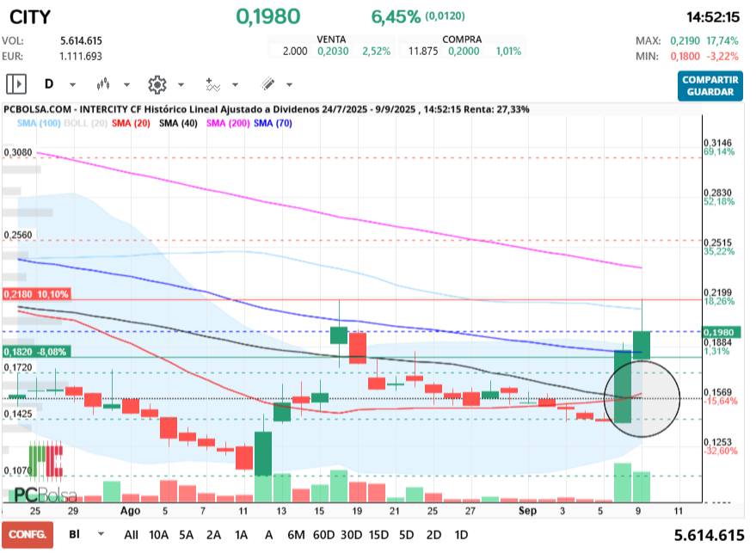The image size is (756, 553).
Task: Select the All time range
Action: pos(131,535)
